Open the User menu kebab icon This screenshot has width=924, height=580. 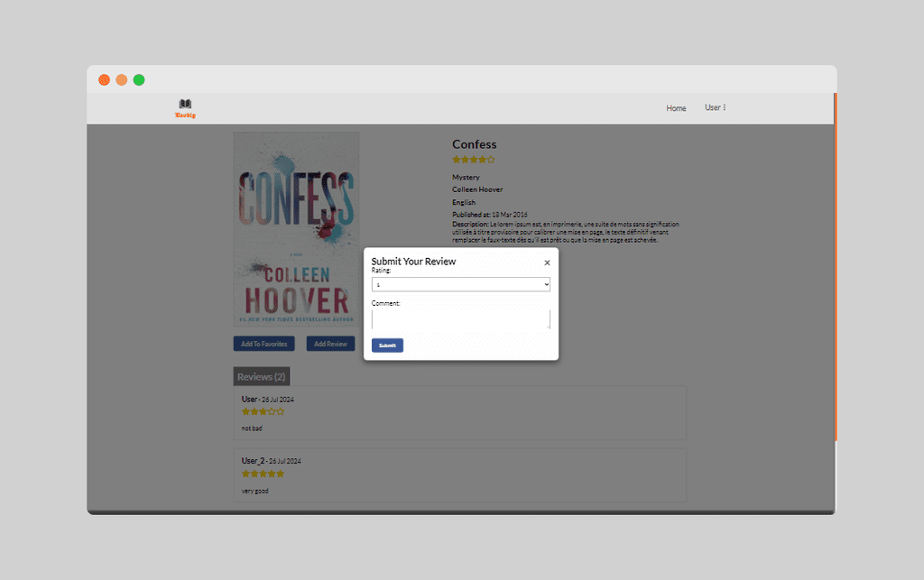pos(725,107)
